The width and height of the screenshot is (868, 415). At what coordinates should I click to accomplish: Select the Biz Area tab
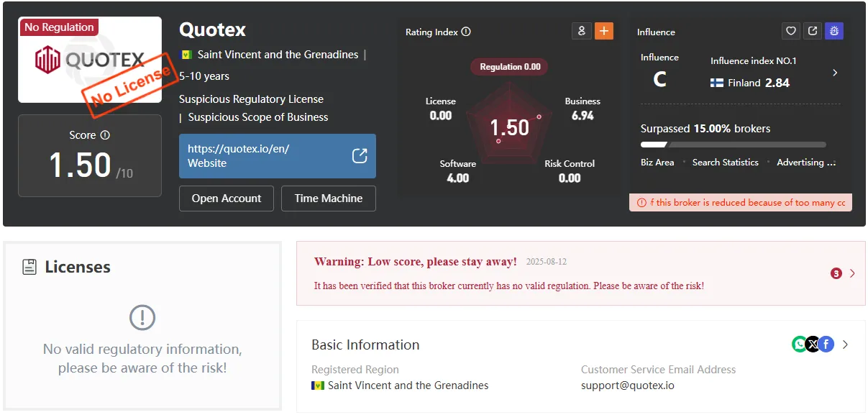coord(657,163)
